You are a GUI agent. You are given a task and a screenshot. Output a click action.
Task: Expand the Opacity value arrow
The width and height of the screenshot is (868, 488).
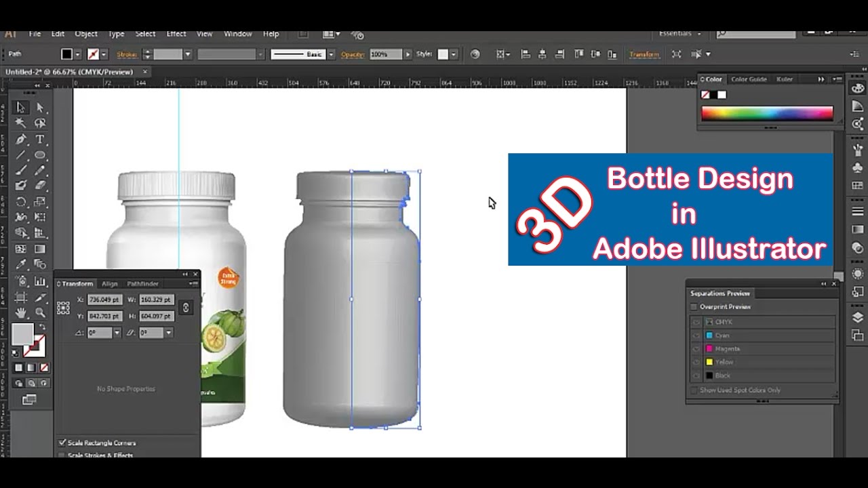(408, 54)
